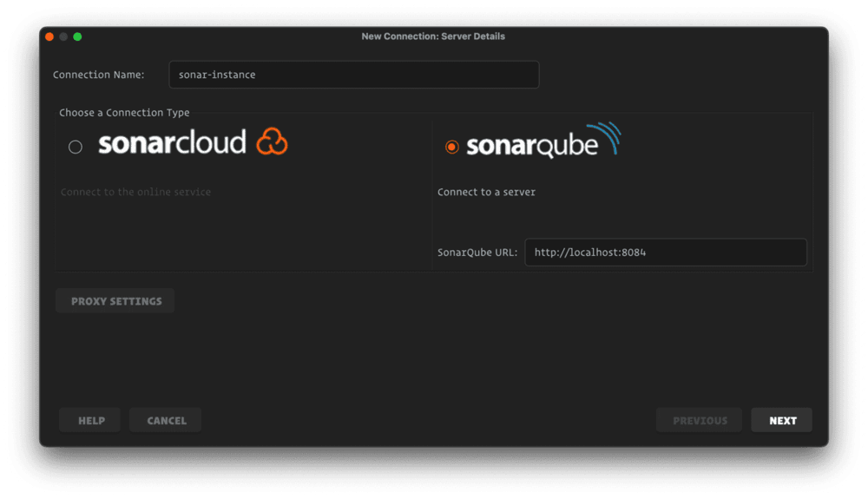Image resolution: width=868 pixels, height=499 pixels.
Task: Open Proxy Settings
Action: coord(115,301)
